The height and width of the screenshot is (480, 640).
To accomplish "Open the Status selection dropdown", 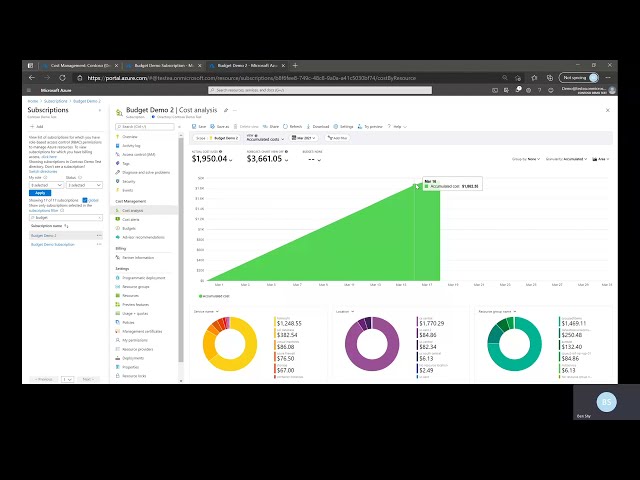I will (84, 185).
